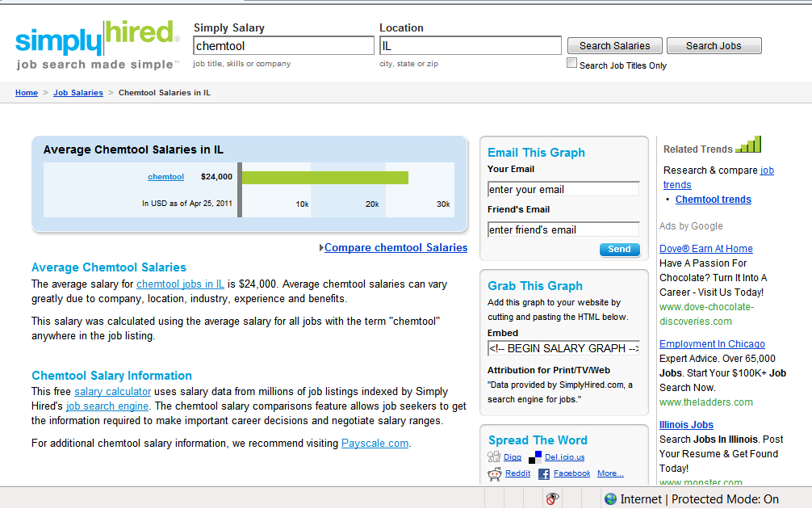Click the Search Salaries button
The width and height of the screenshot is (812, 509).
[x=615, y=45]
